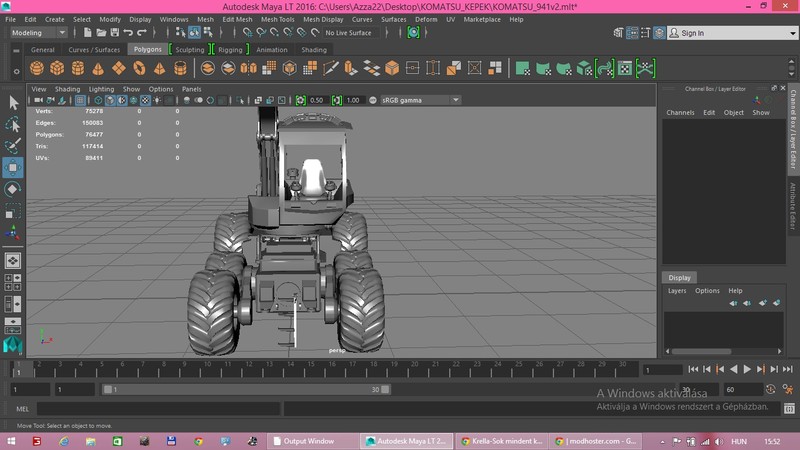The width and height of the screenshot is (800, 450).
Task: Open the Channels menu in Channel Box
Action: click(x=680, y=112)
